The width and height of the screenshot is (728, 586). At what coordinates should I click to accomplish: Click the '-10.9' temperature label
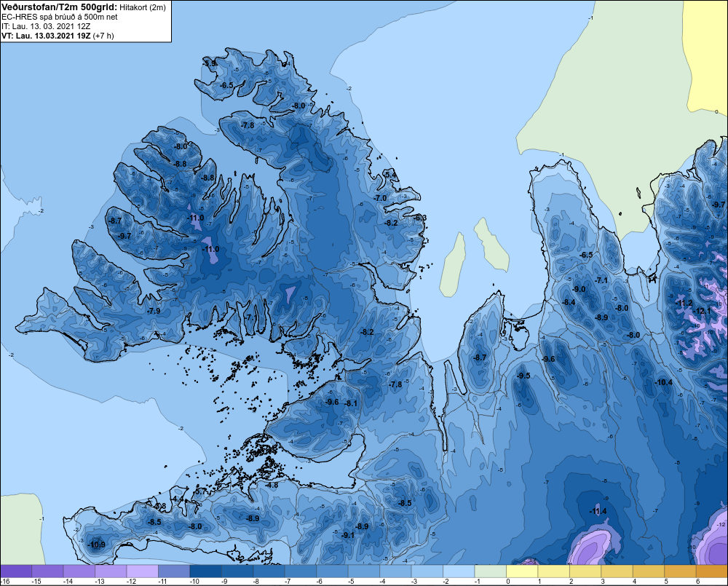pos(97,545)
